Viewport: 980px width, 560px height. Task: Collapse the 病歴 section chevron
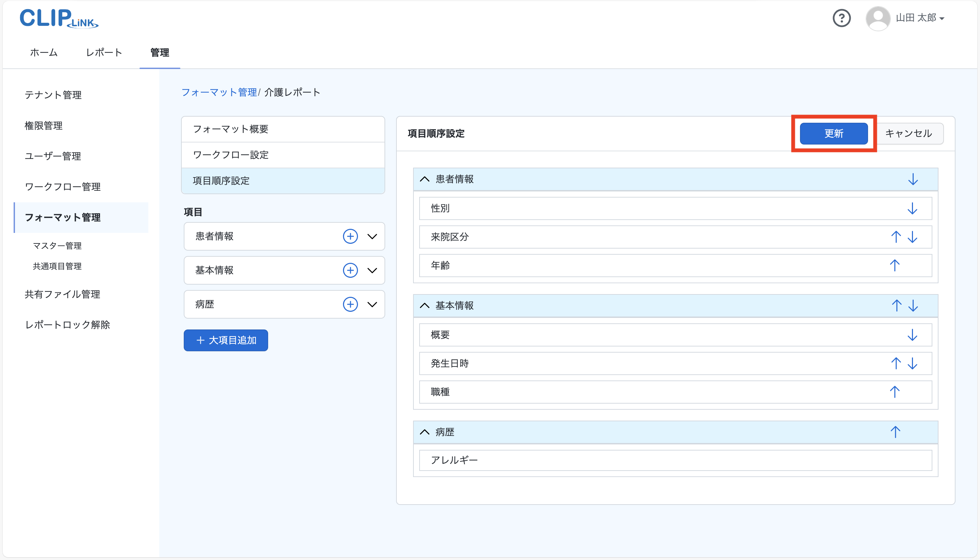(424, 432)
